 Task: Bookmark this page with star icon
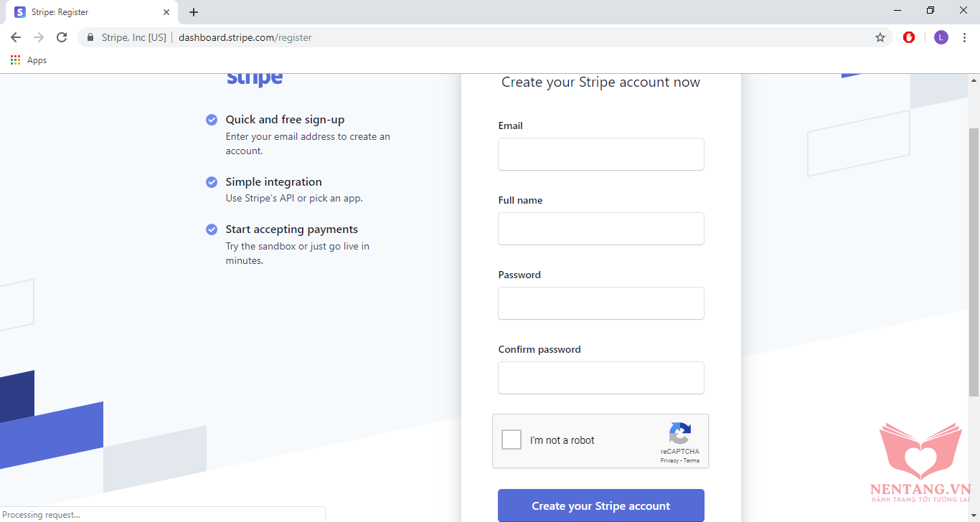tap(880, 37)
